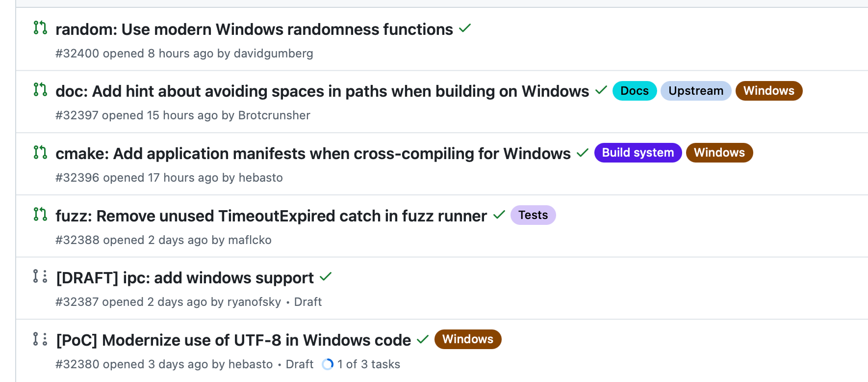Select the cyan Docs label
868x382 pixels.
(635, 91)
